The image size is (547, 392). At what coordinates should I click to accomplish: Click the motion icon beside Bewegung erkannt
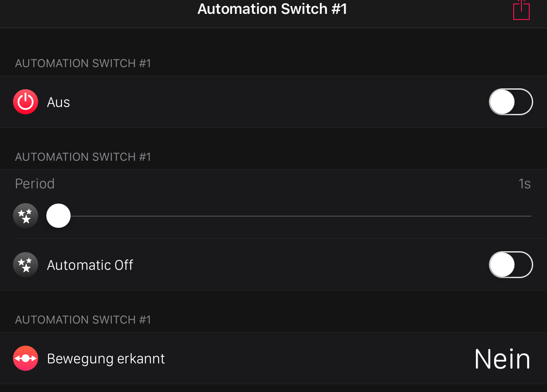click(x=26, y=359)
